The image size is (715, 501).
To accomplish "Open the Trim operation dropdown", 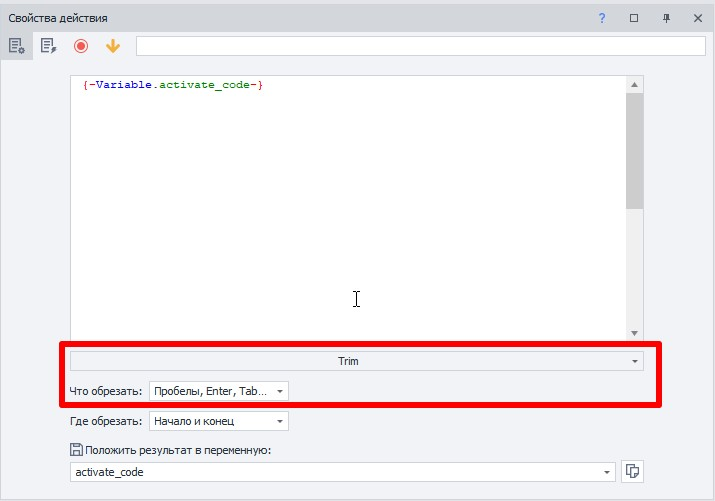I will 357,361.
